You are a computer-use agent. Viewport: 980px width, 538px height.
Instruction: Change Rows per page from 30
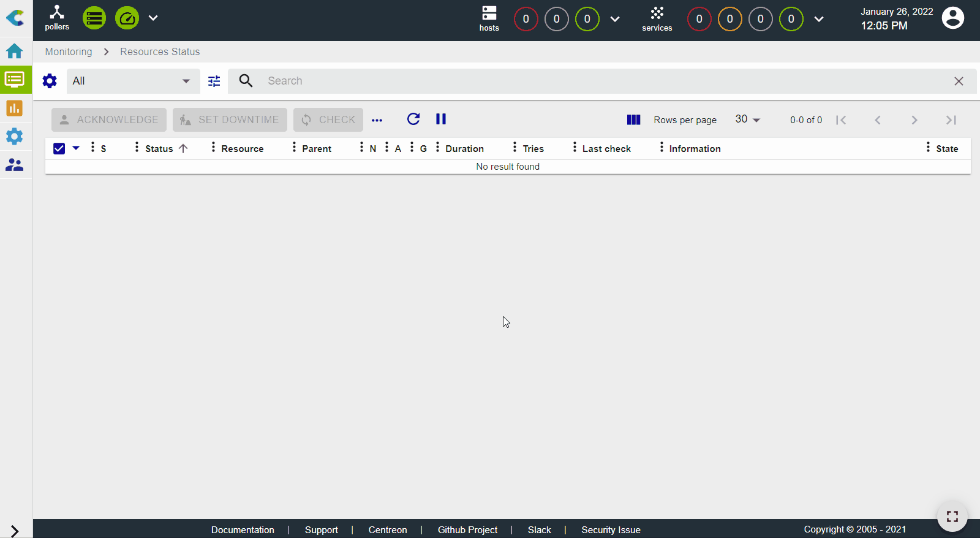[747, 119]
